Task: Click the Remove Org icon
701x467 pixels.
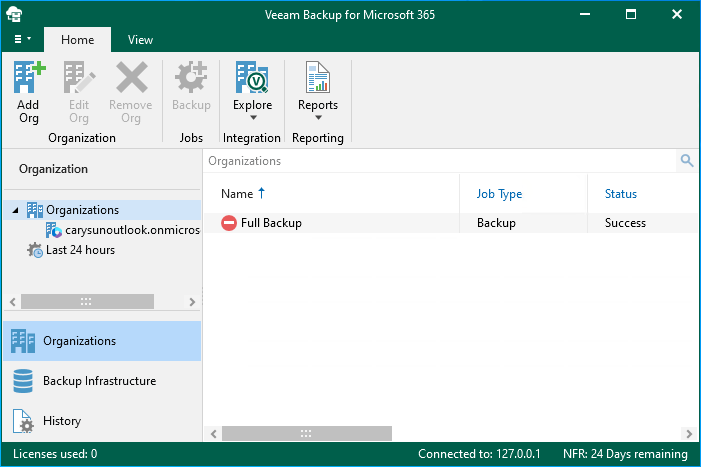Action: [131, 79]
